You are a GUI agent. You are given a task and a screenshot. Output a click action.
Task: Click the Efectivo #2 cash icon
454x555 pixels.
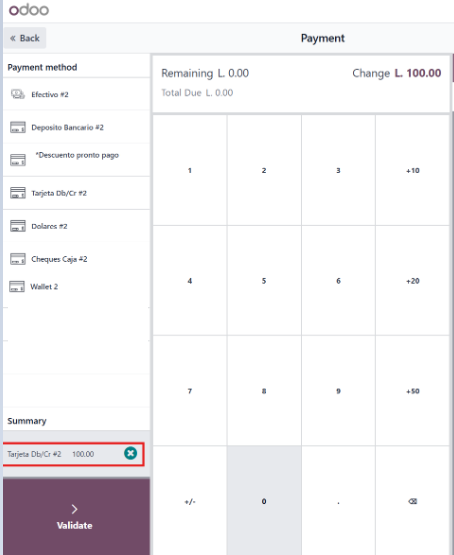(18, 94)
